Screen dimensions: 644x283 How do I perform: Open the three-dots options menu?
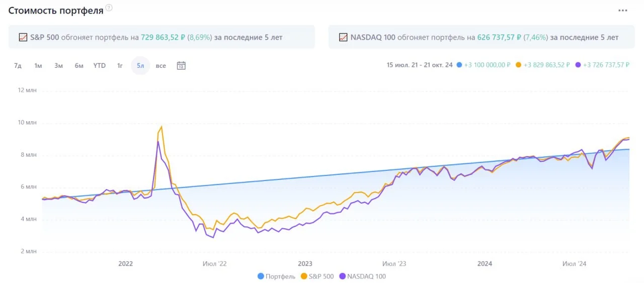(x=623, y=10)
